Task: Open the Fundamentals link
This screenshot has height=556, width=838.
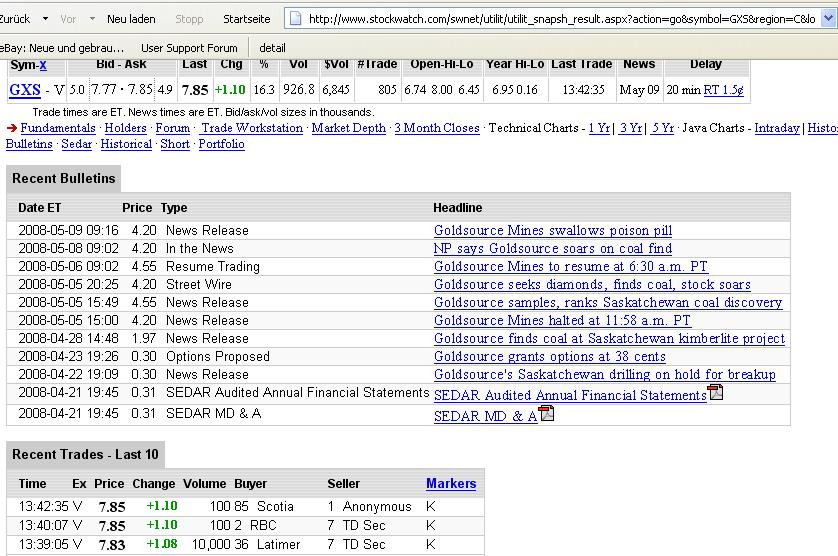Action: click(58, 128)
